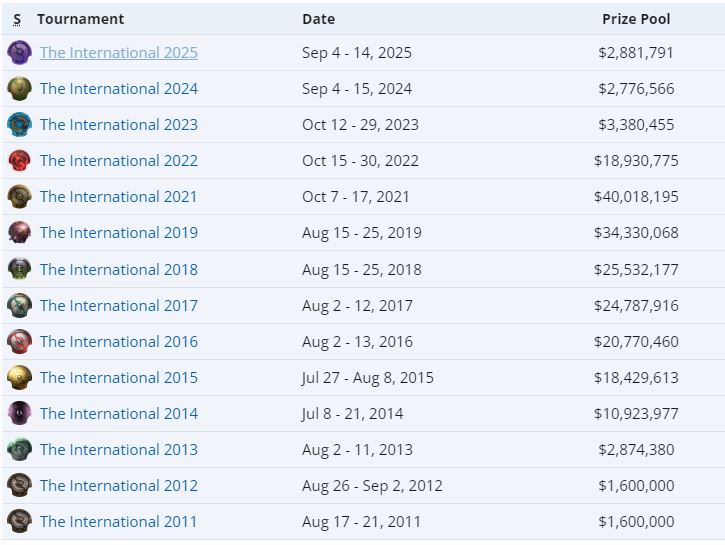Click the Prize Pool column header
The width and height of the screenshot is (725, 545).
pyautogui.click(x=636, y=19)
